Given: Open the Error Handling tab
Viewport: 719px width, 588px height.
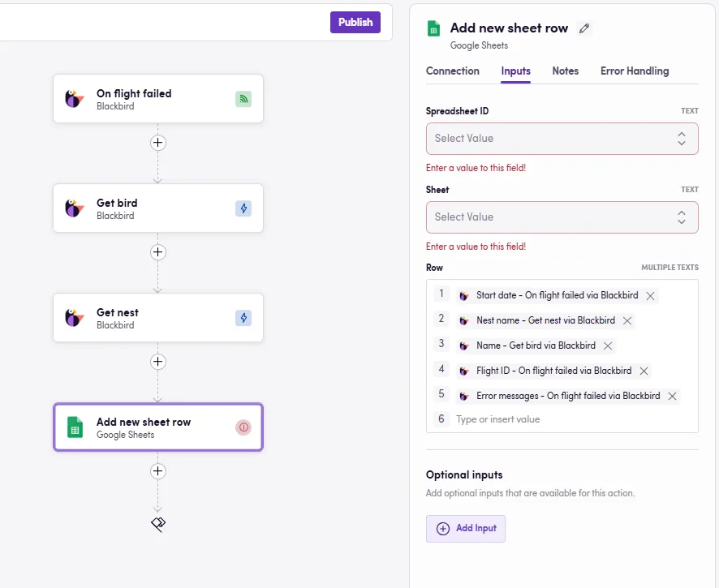Looking at the screenshot, I should pyautogui.click(x=635, y=71).
